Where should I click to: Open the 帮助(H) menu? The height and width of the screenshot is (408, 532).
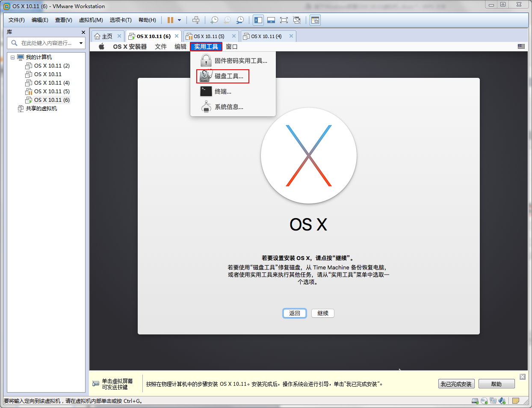point(147,20)
